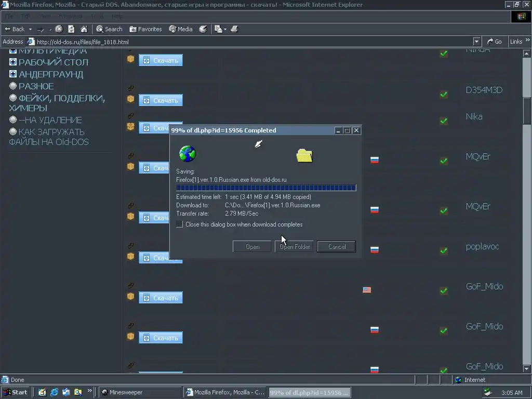Image resolution: width=532 pixels, height=399 pixels.
Task: Click the yellow folder icon in download dialog
Action: [304, 155]
